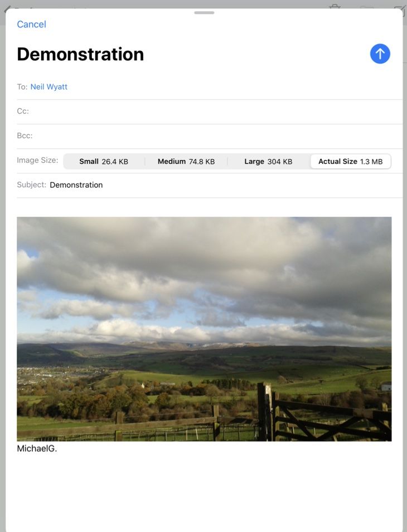Focus the Bcc field
Viewport: 407px width, 532px height.
[x=210, y=136]
